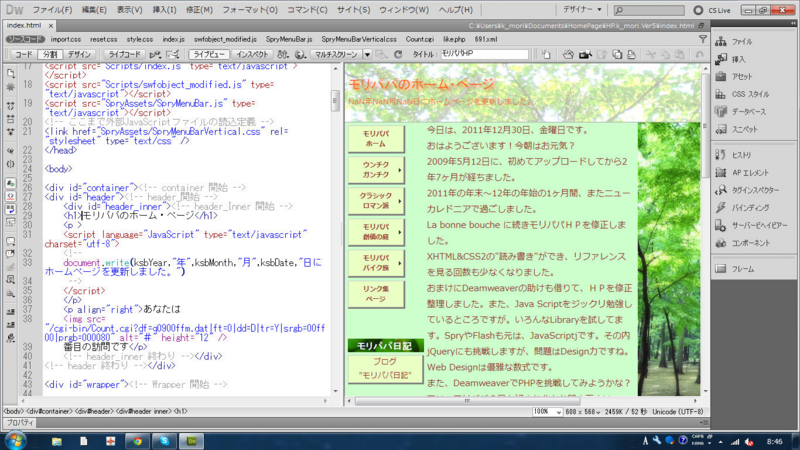The height and width of the screenshot is (450, 800).
Task: Open the AP エレメント panel icon
Action: coord(721,173)
